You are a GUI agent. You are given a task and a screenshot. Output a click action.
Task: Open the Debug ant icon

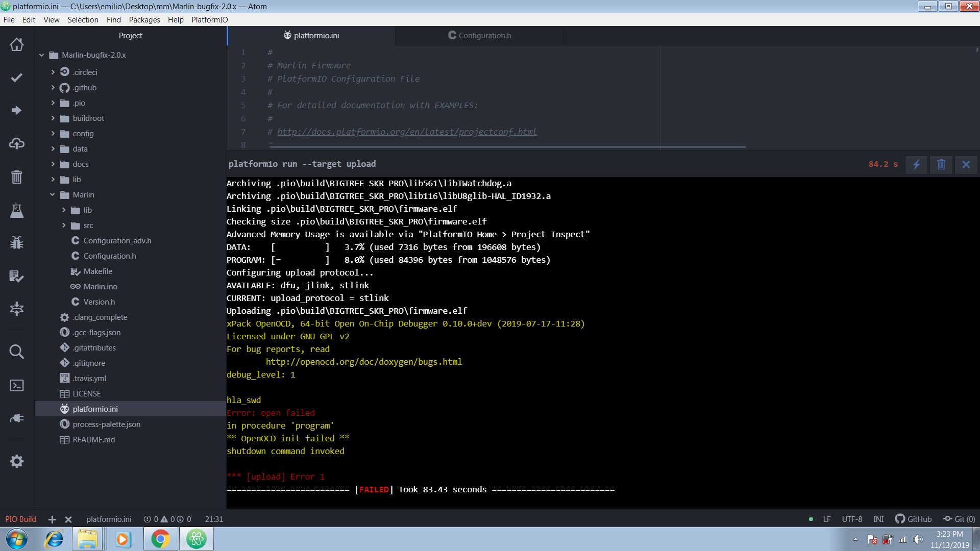tap(17, 243)
